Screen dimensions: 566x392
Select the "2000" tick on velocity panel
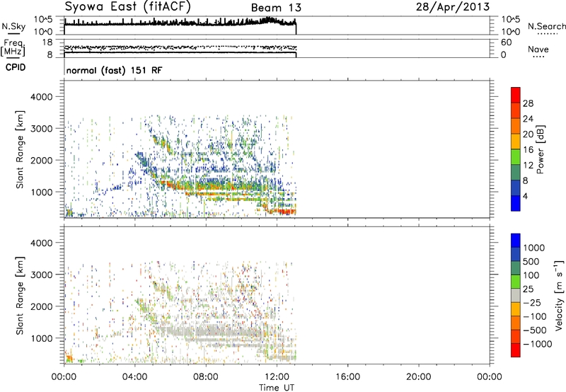[x=41, y=306]
